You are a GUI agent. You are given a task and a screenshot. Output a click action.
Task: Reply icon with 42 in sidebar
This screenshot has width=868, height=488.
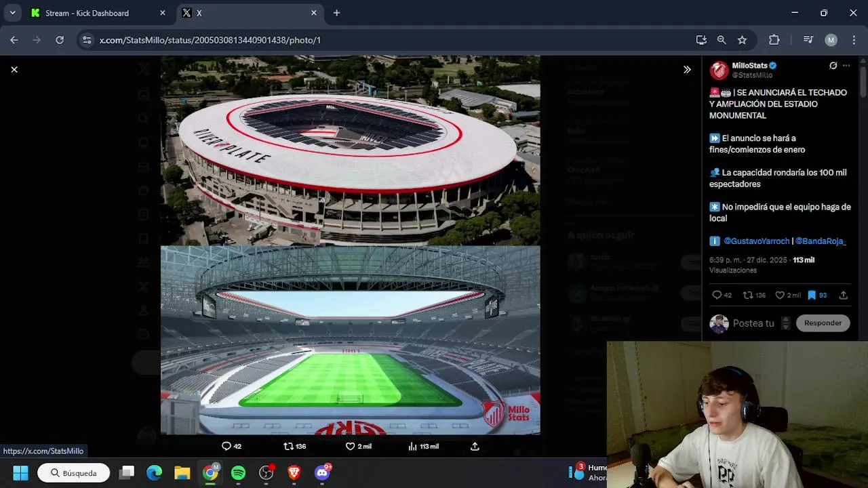[722, 295]
